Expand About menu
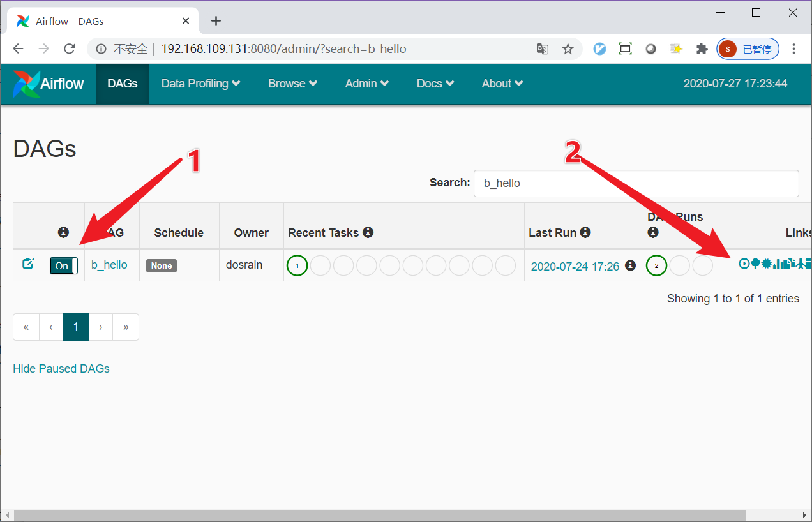 pos(502,84)
